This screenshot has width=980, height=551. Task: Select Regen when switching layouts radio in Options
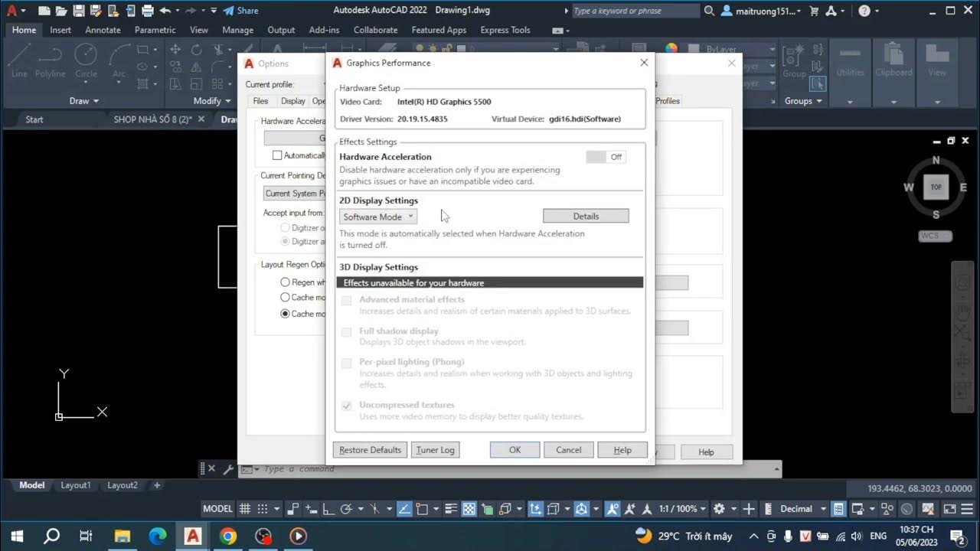pyautogui.click(x=285, y=282)
